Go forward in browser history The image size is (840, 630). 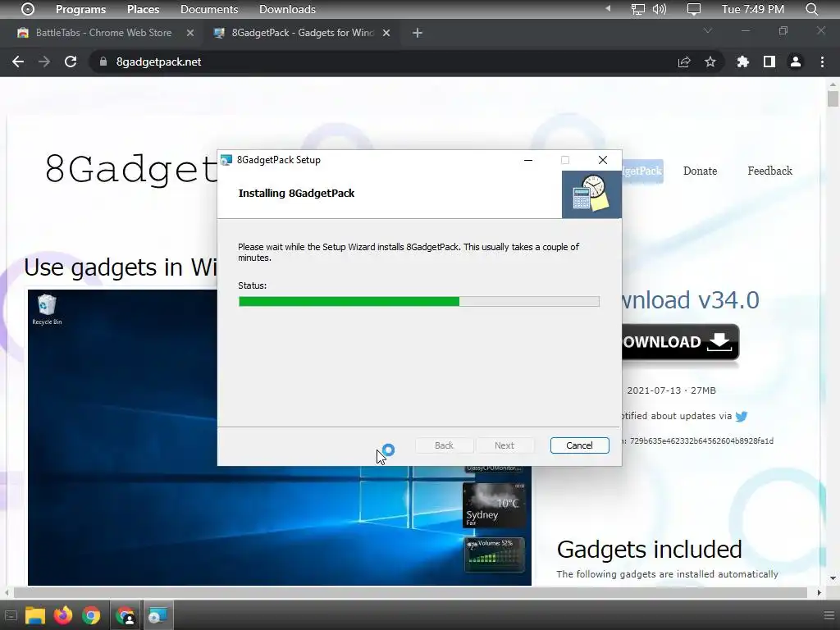(44, 62)
